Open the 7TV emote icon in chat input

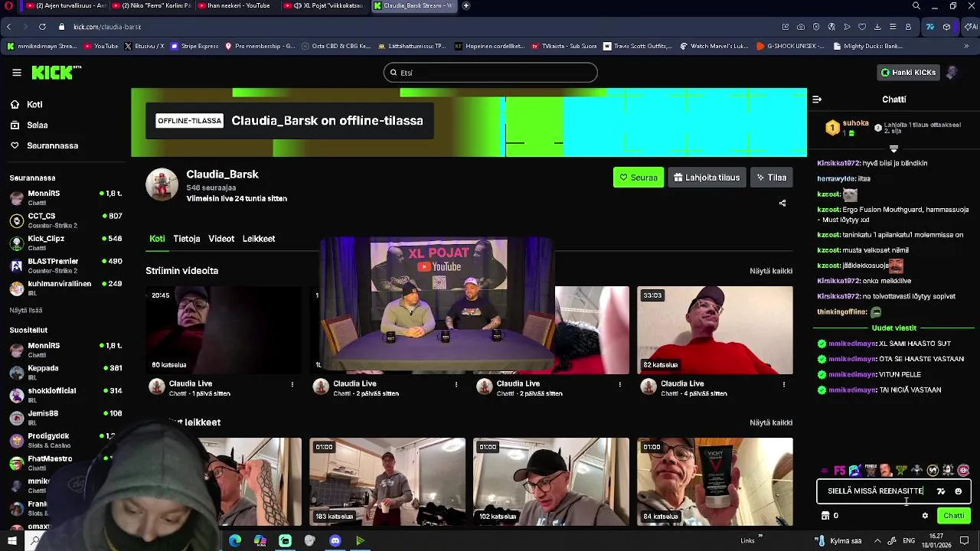tap(941, 491)
